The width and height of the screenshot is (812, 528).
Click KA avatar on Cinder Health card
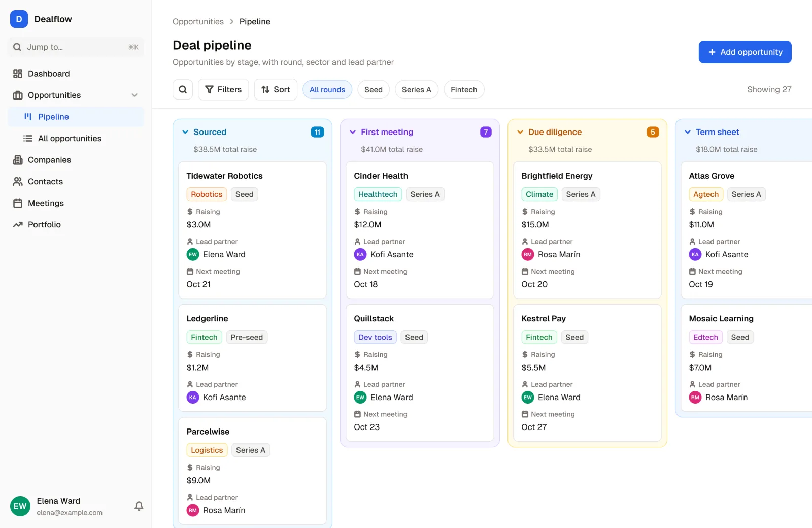tap(360, 255)
